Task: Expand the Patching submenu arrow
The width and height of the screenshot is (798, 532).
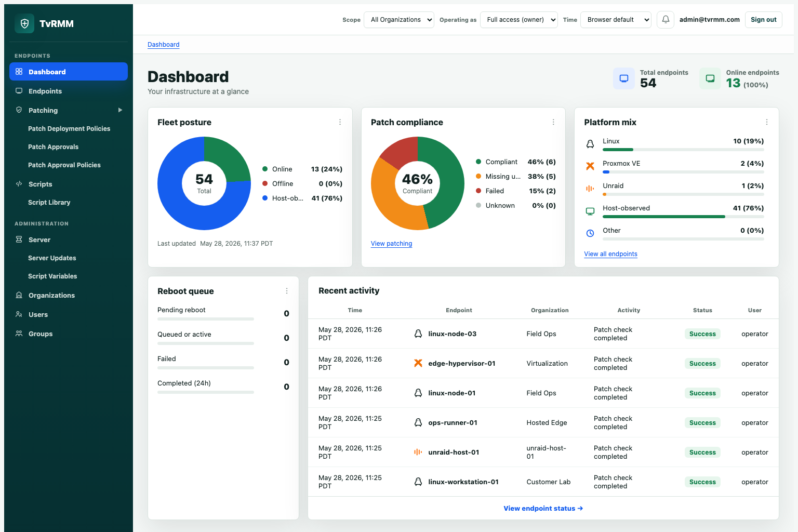Action: (120, 110)
